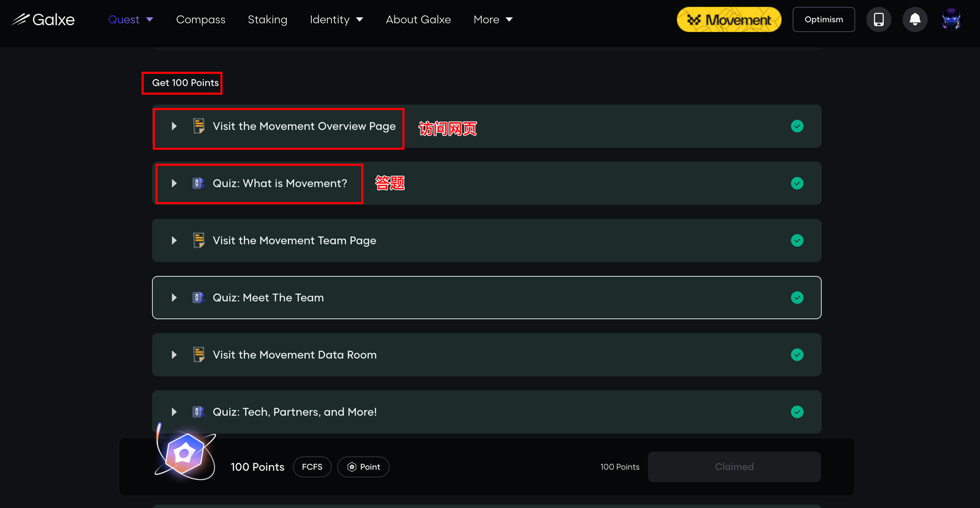Screen dimensions: 980x508
Task: Click the document icon for Movement Overview Page
Action: [x=198, y=126]
